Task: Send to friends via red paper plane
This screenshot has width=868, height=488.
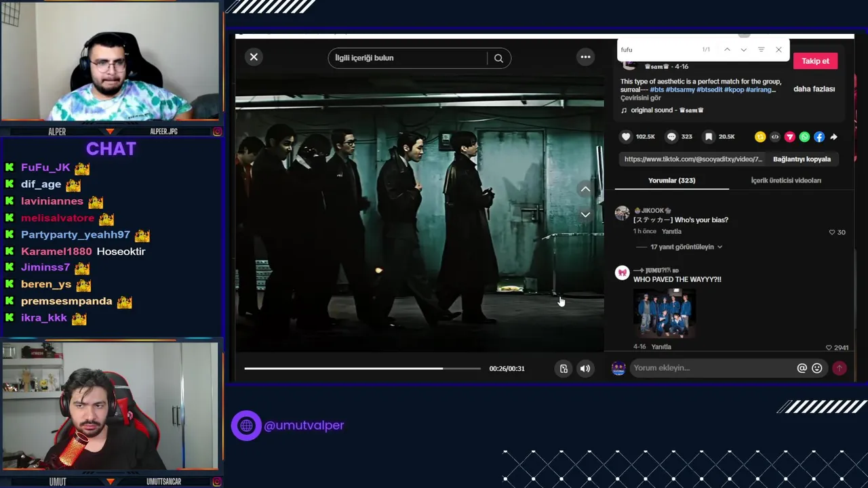Action: (x=789, y=137)
